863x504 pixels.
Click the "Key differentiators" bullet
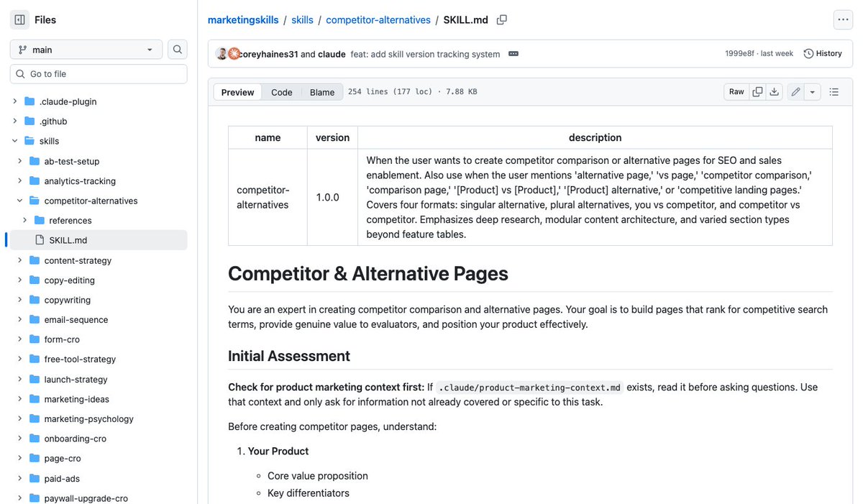(309, 493)
